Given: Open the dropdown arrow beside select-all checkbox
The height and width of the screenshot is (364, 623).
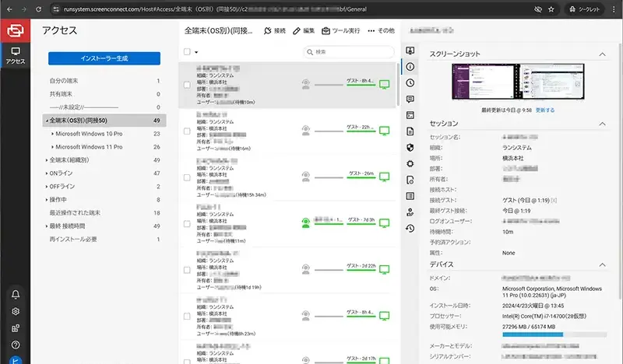Looking at the screenshot, I should pos(196,52).
